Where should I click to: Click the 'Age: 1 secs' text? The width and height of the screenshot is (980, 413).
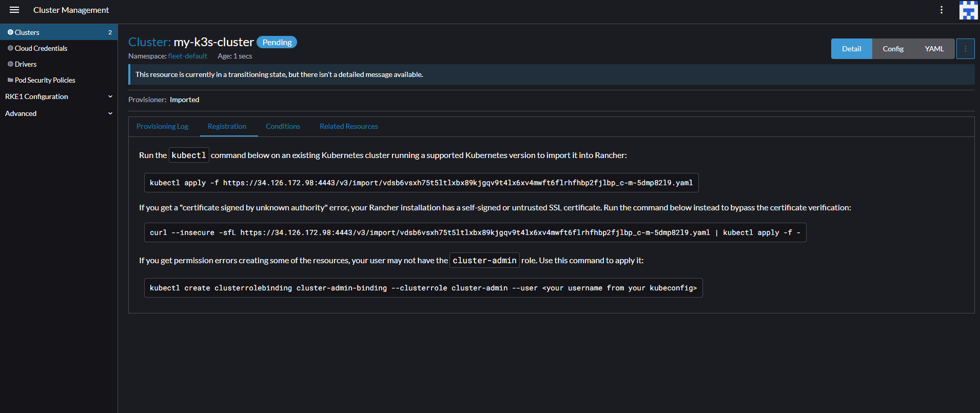[234, 56]
